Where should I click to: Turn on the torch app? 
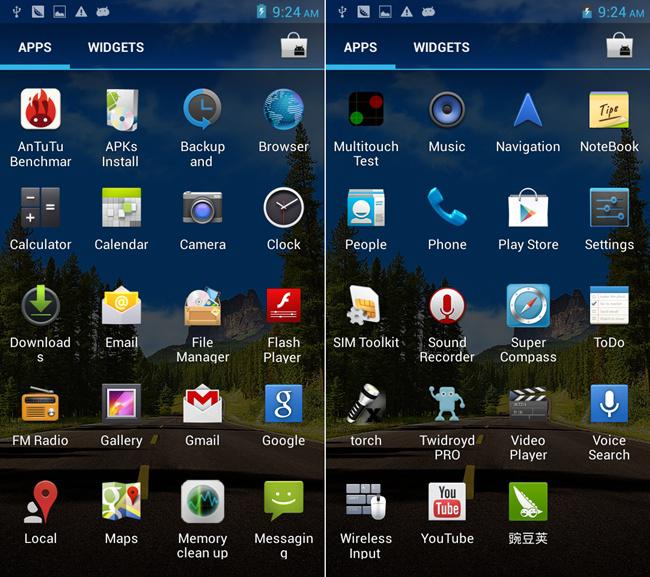366,404
